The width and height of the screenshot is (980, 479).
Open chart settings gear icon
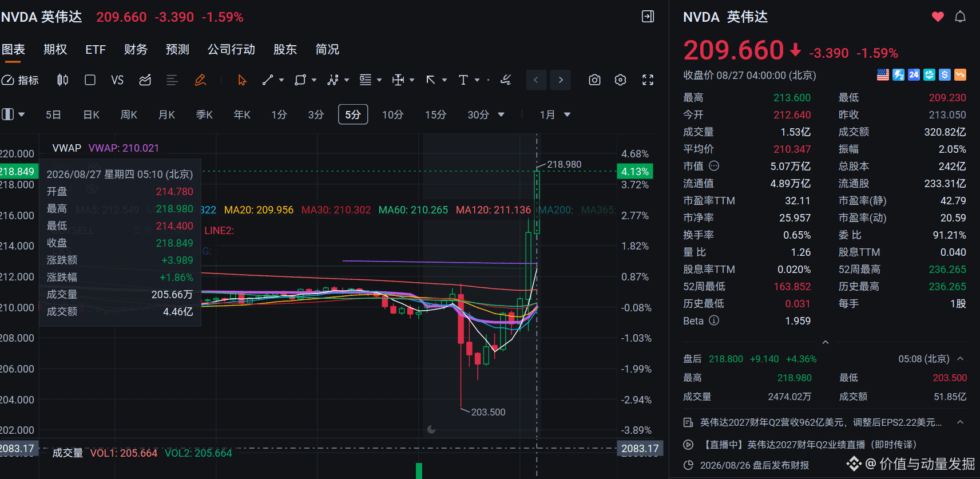[620, 80]
